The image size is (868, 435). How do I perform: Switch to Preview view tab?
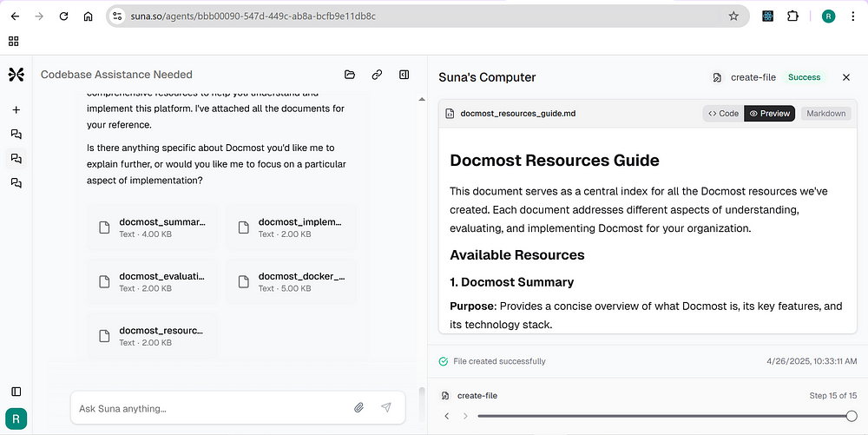click(x=769, y=114)
